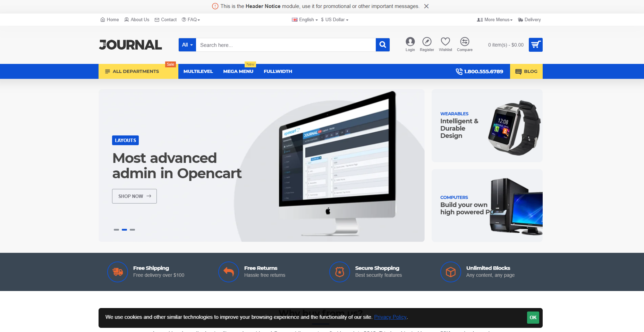The image size is (644, 332).
Task: Open the US Dollar currency dropdown
Action: (x=334, y=20)
